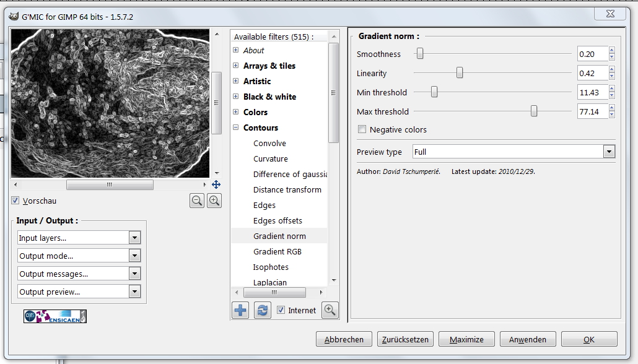638x364 pixels.
Task: Click the Anwenden apply button
Action: click(528, 339)
